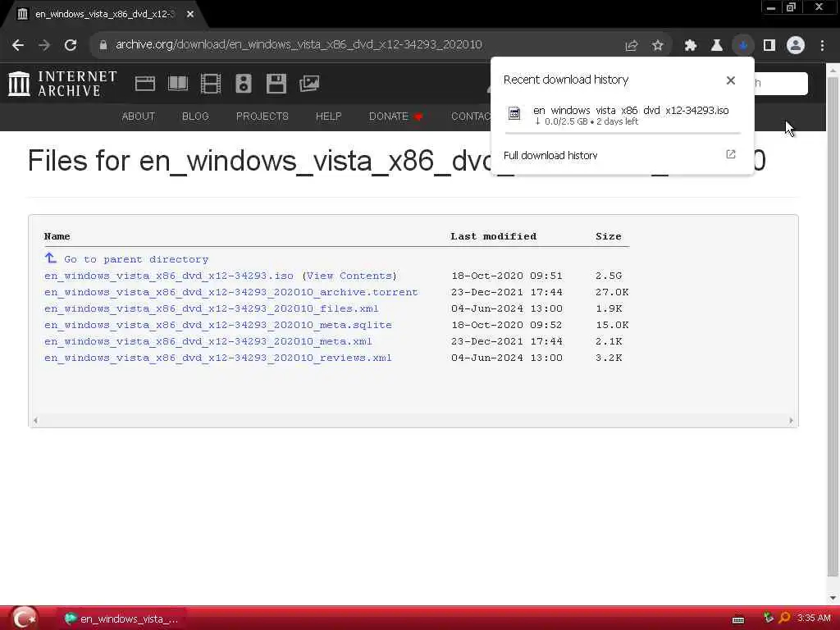Open the _meta.sqlite file link
Screen dimensions: 840x630
(x=218, y=325)
